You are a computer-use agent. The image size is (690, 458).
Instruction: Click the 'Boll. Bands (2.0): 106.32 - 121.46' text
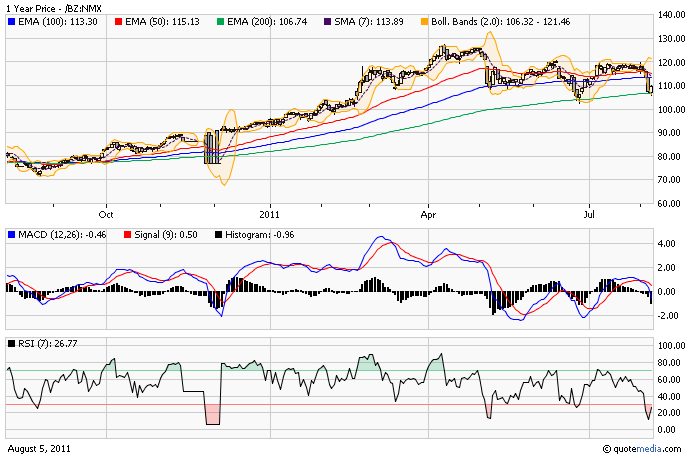[500, 22]
